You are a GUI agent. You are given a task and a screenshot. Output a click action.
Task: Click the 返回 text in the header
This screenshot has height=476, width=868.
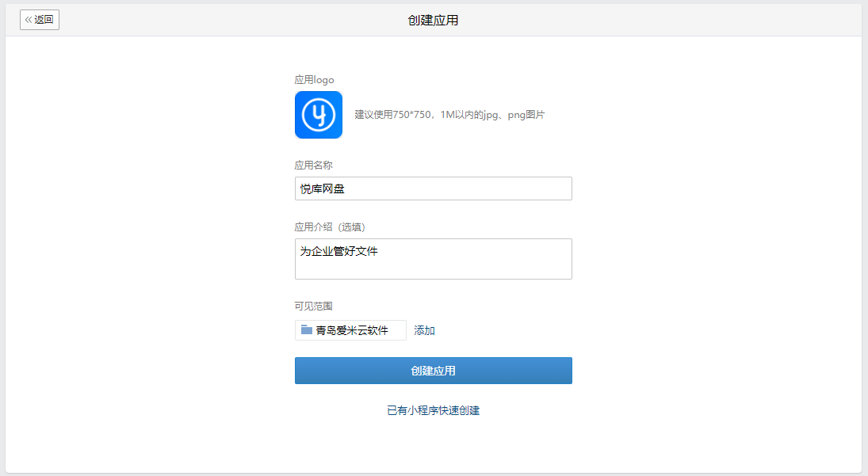point(44,20)
